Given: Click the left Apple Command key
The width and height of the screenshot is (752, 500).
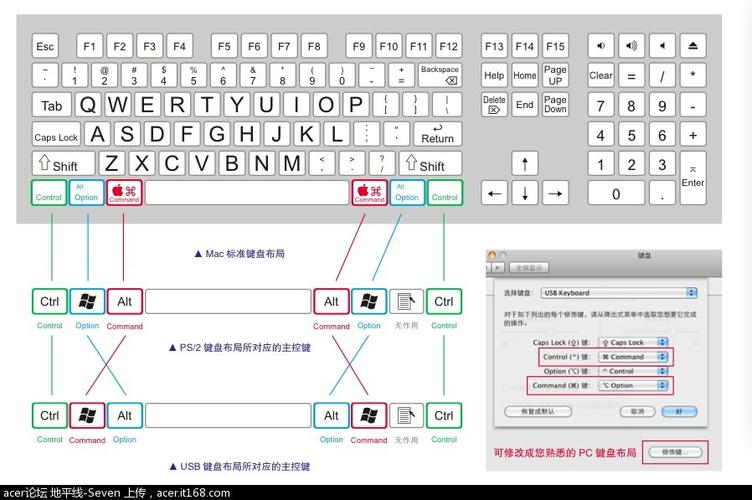Looking at the screenshot, I should pyautogui.click(x=124, y=192).
